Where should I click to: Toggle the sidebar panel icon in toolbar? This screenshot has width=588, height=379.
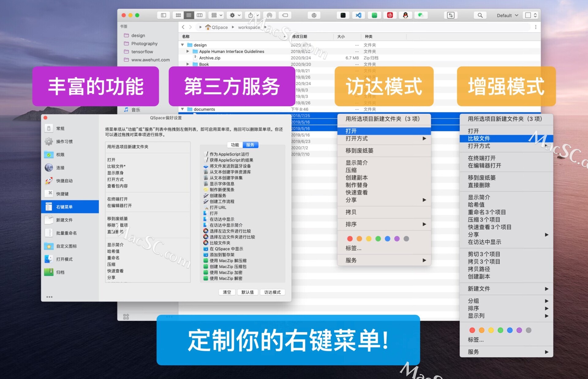pos(163,15)
